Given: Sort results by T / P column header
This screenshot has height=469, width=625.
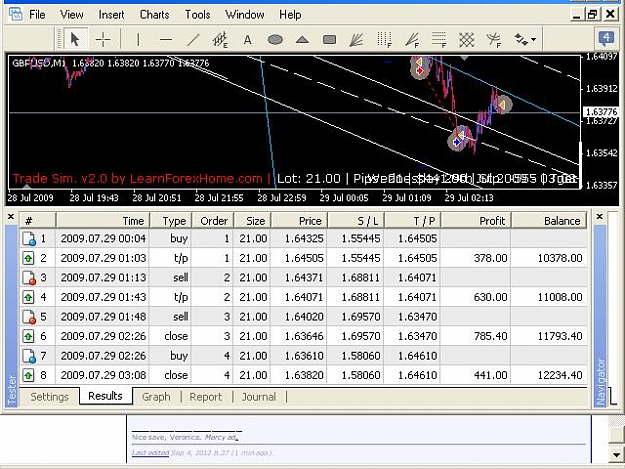Looking at the screenshot, I should point(413,221).
